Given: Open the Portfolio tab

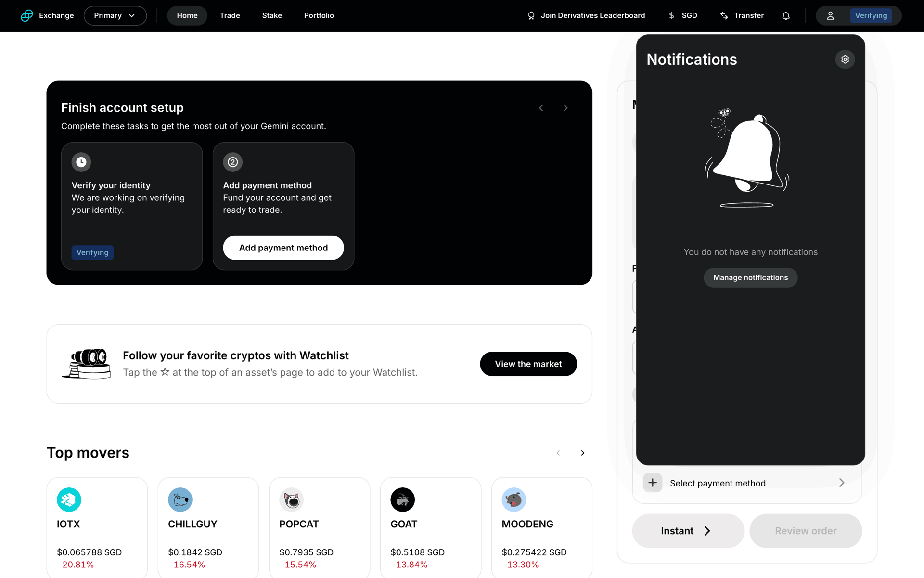Looking at the screenshot, I should (319, 15).
